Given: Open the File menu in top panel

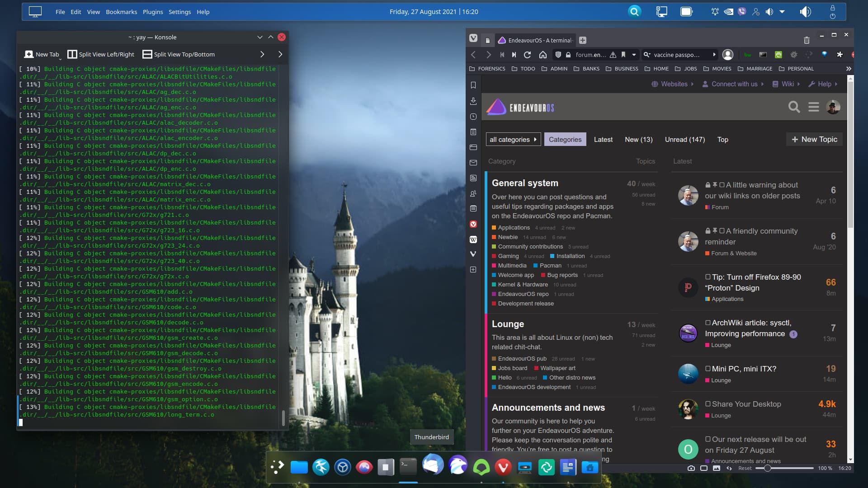Looking at the screenshot, I should pos(60,12).
